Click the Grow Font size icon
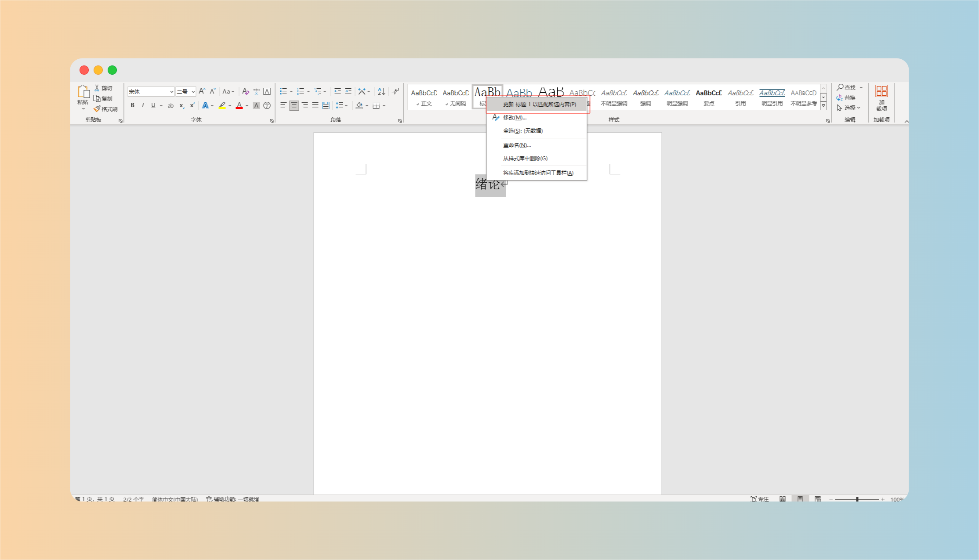Screen dimensions: 979x560 (202, 91)
